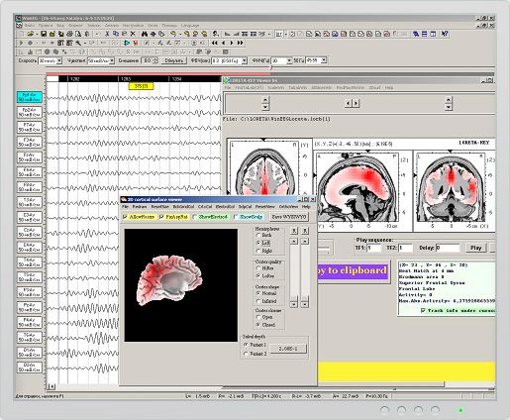
Task: Click the red icon beside green arrow
Action: coord(136,43)
